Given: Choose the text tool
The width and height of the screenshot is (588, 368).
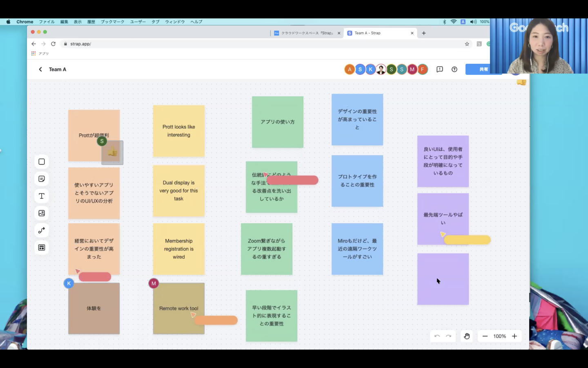Looking at the screenshot, I should click(42, 196).
